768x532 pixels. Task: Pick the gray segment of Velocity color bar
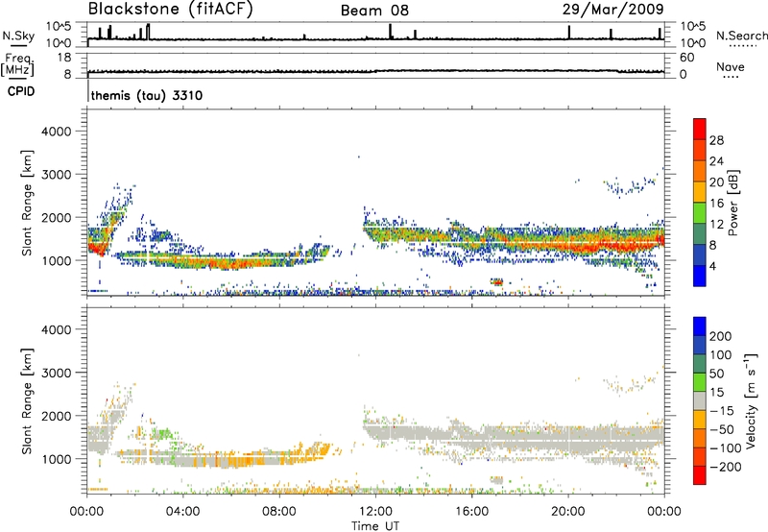[x=700, y=400]
